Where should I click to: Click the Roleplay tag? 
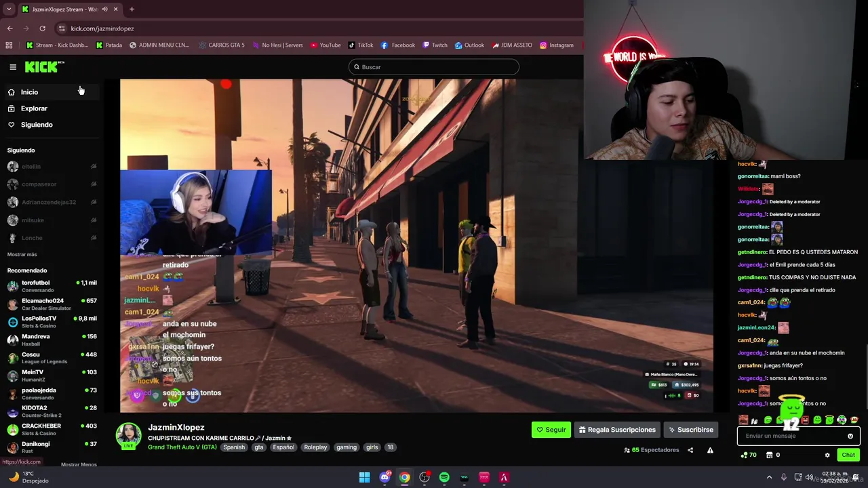[315, 447]
